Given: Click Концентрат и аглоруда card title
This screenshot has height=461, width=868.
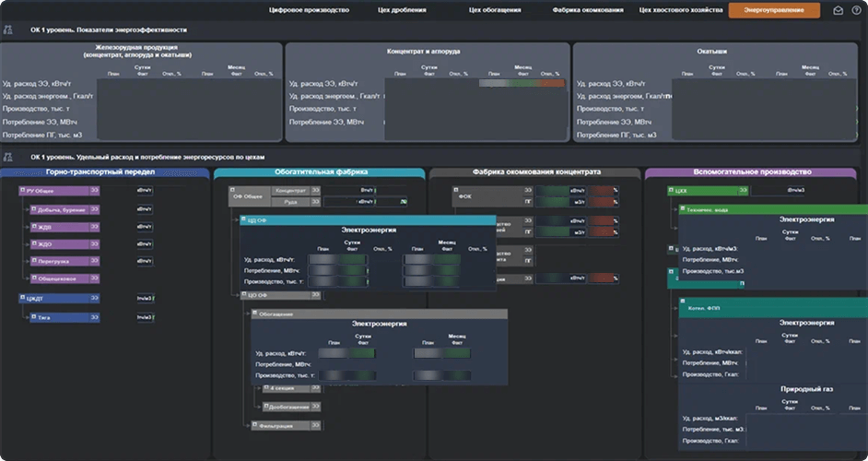Looking at the screenshot, I should point(424,52).
